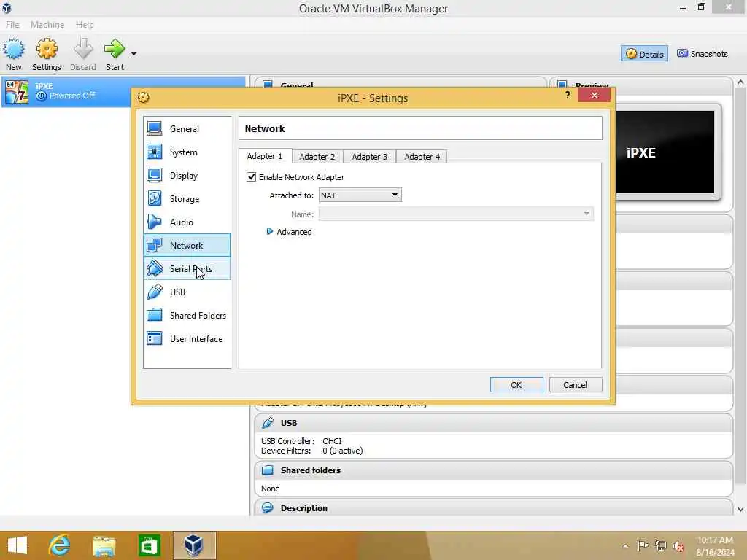Click the Snapshots view button
747x560 pixels.
pos(703,54)
